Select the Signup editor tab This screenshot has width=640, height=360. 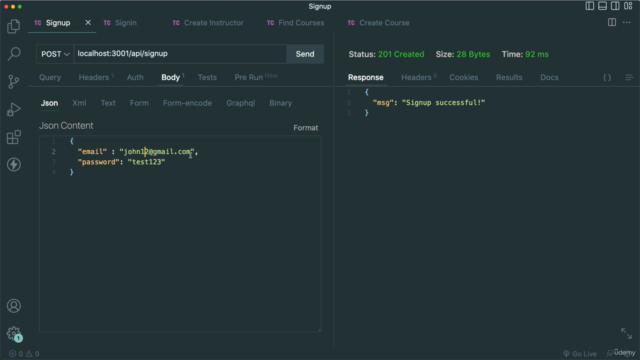point(58,23)
